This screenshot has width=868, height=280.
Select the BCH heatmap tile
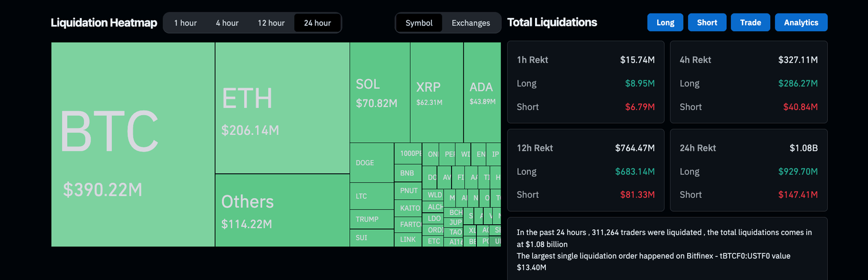click(453, 212)
